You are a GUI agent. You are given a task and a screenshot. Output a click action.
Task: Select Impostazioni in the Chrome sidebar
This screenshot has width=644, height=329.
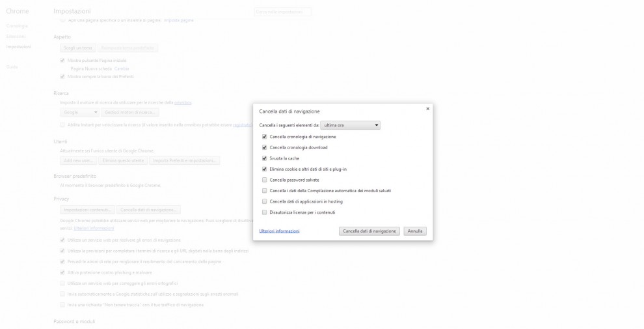18,47
